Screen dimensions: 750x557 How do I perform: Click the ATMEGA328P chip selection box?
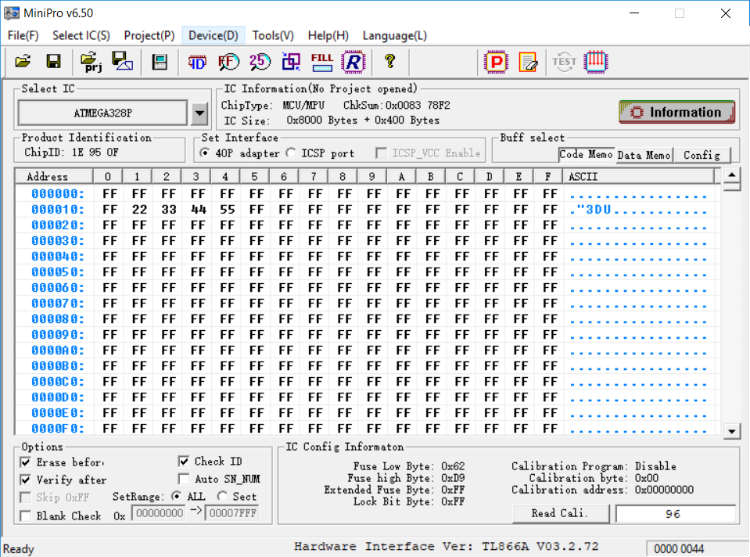click(102, 113)
